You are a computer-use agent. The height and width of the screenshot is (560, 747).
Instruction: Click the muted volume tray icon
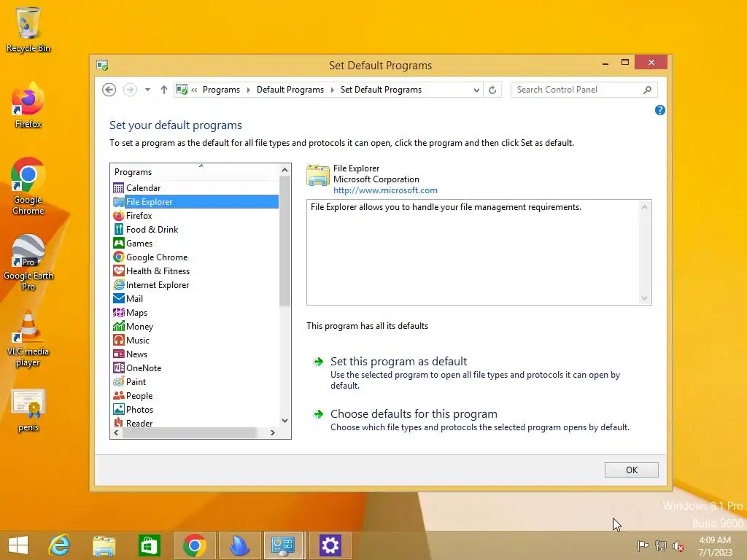pos(678,545)
